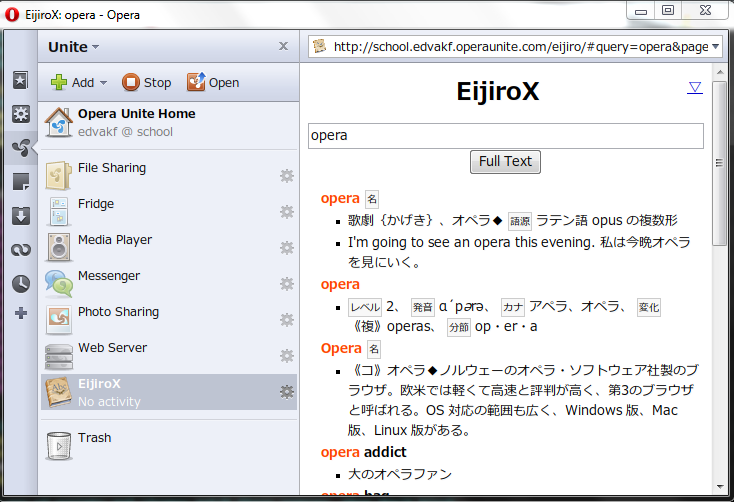This screenshot has width=734, height=502.
Task: Click Fridge settings gear
Action: [286, 212]
